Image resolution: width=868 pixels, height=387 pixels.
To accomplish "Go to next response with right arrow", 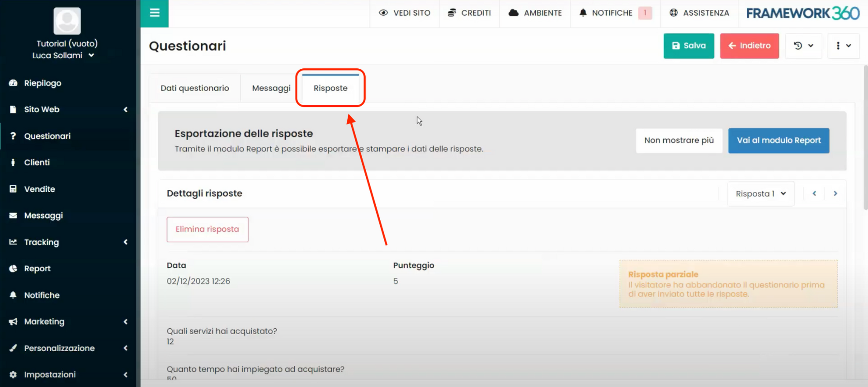I will [x=835, y=193].
